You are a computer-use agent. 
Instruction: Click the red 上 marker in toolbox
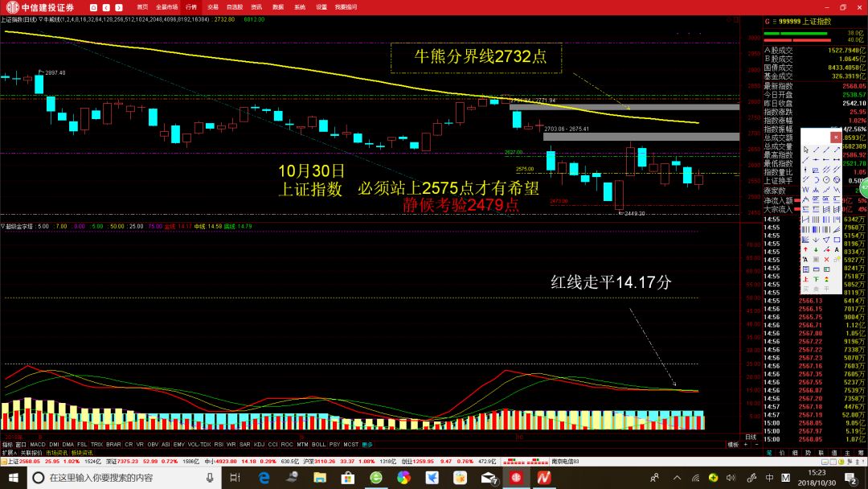click(x=806, y=279)
